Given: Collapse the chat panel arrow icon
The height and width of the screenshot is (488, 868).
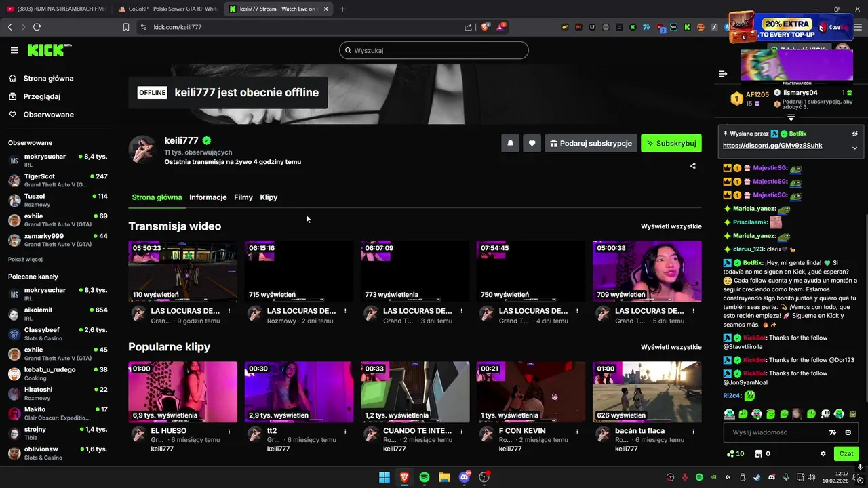Looking at the screenshot, I should (x=723, y=74).
